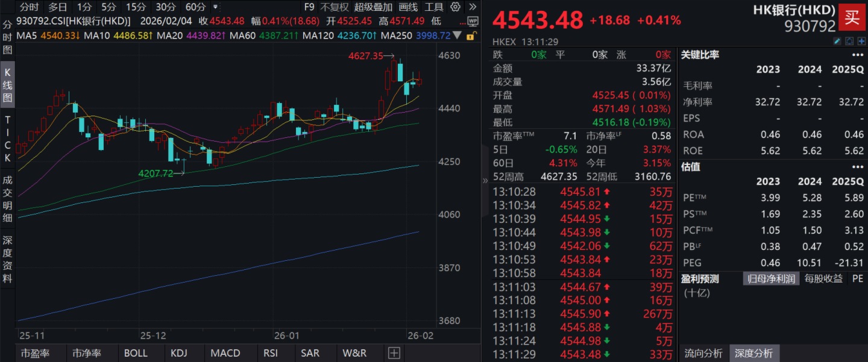Open 成交明细 in left sidebar

tap(7, 199)
